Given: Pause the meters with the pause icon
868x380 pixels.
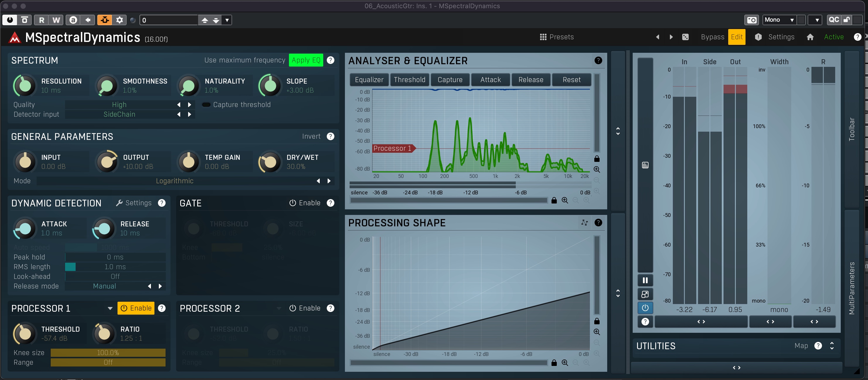Looking at the screenshot, I should pyautogui.click(x=645, y=280).
